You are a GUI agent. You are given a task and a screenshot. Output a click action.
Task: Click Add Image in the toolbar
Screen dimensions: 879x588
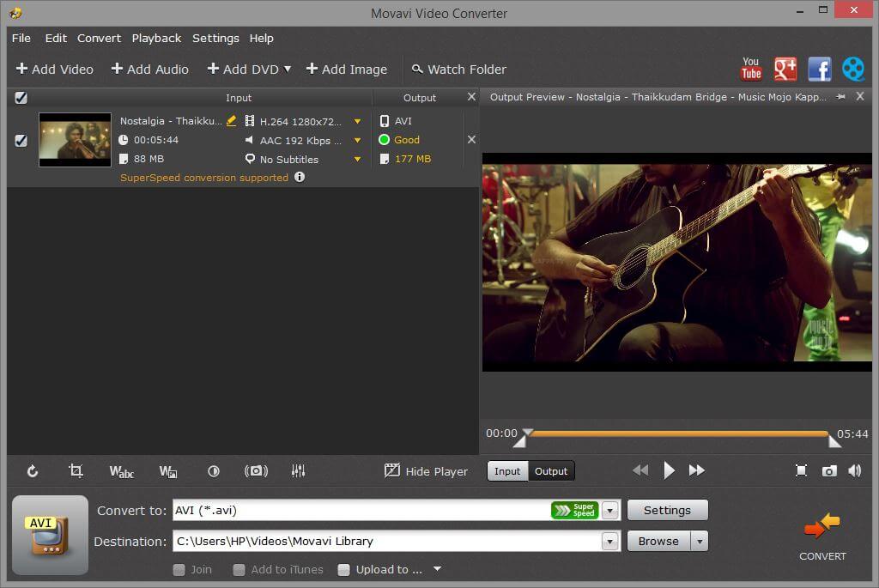(x=347, y=70)
